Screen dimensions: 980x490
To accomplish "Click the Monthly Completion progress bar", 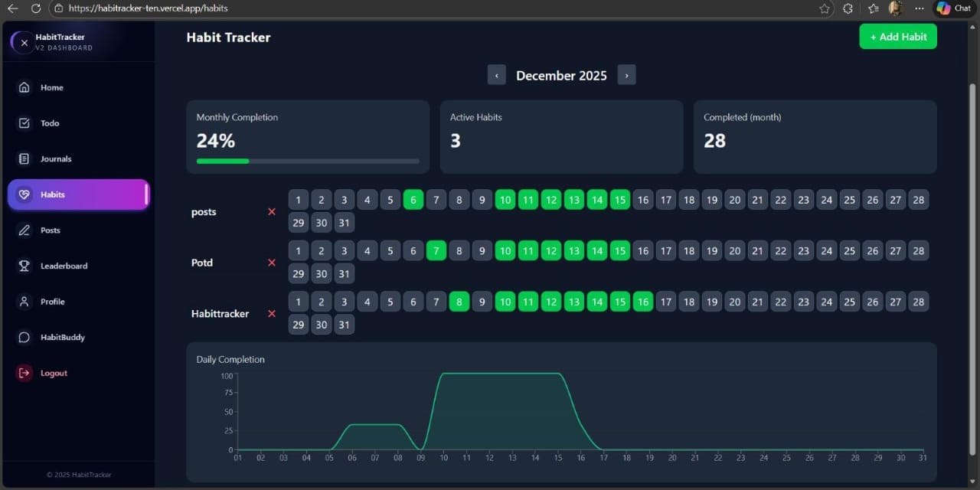I will (x=308, y=161).
